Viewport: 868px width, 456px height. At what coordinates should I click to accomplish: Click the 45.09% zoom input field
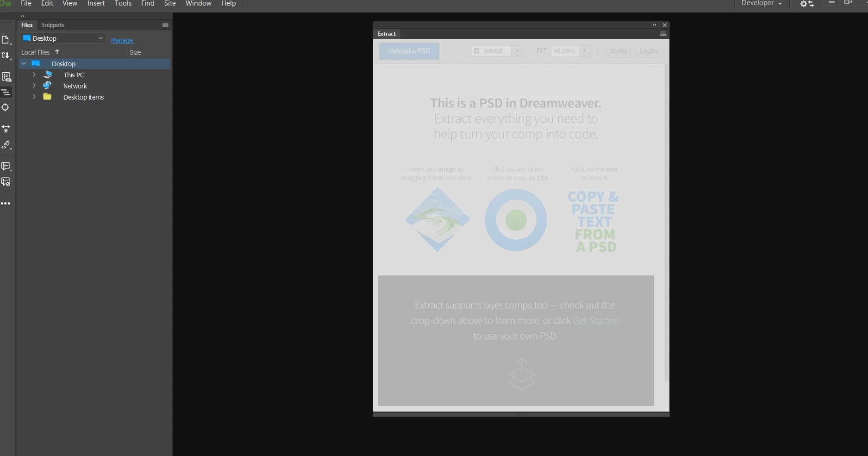(565, 51)
